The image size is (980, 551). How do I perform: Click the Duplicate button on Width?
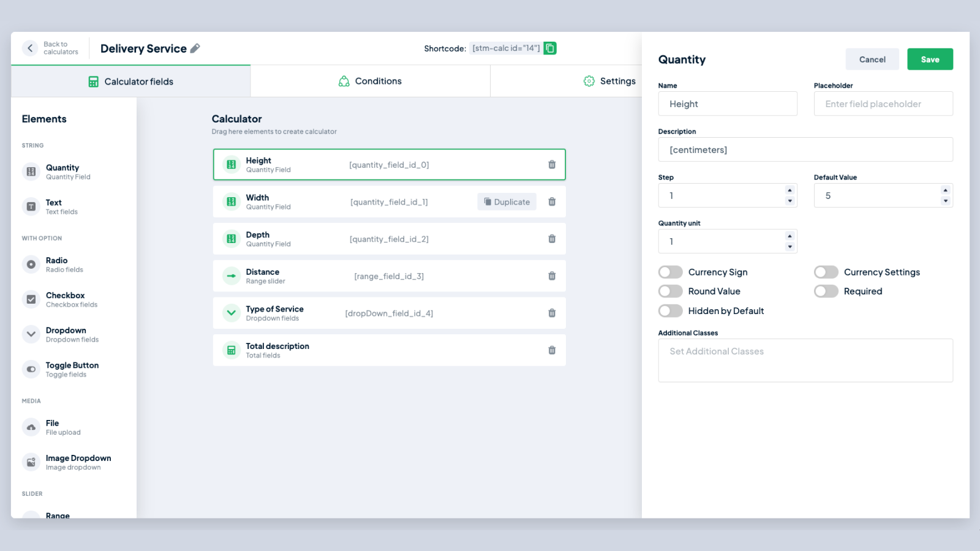pyautogui.click(x=507, y=202)
